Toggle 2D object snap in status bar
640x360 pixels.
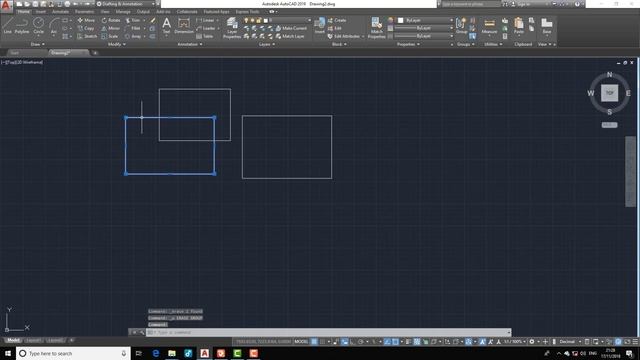tap(395, 341)
